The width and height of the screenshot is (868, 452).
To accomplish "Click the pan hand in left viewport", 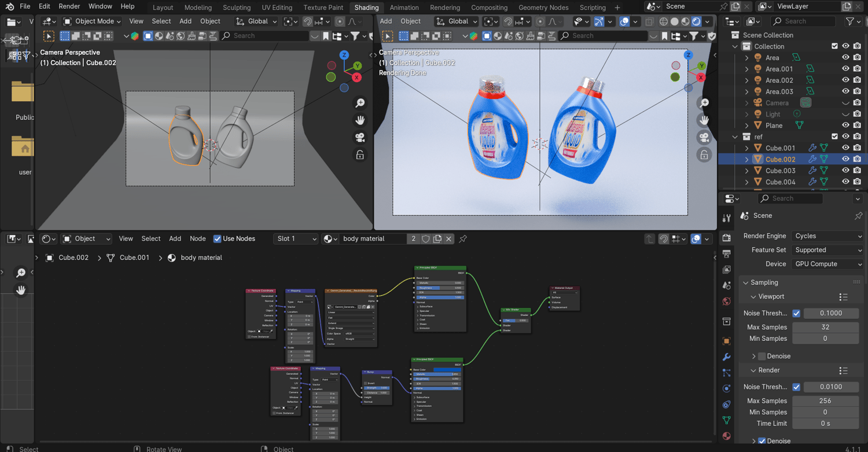I will tap(360, 120).
